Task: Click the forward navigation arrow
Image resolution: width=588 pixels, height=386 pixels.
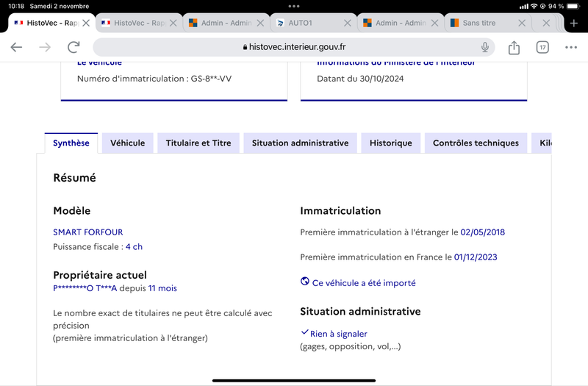Action: (45, 47)
